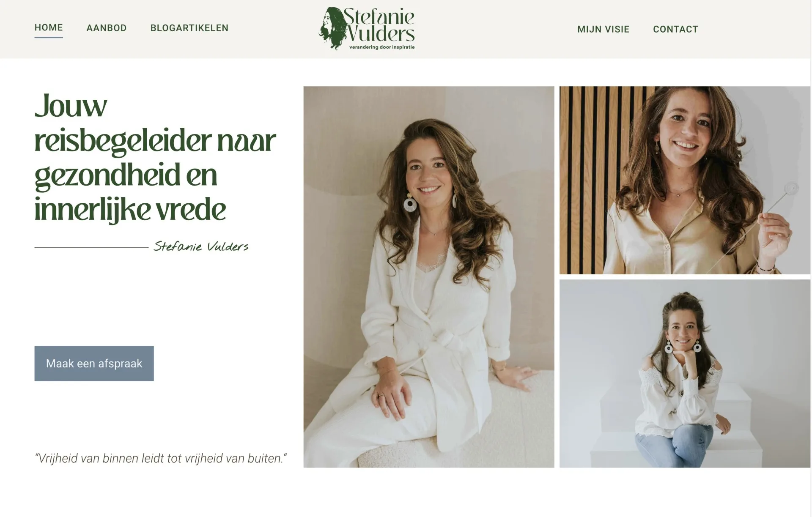Click the innerlijke vrede headline line
The width and height of the screenshot is (812, 517).
click(130, 210)
